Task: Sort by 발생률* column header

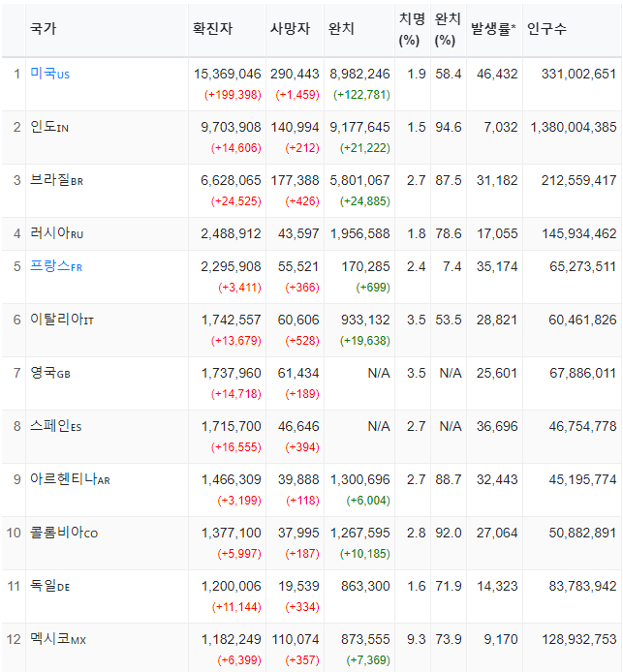Action: point(493,29)
